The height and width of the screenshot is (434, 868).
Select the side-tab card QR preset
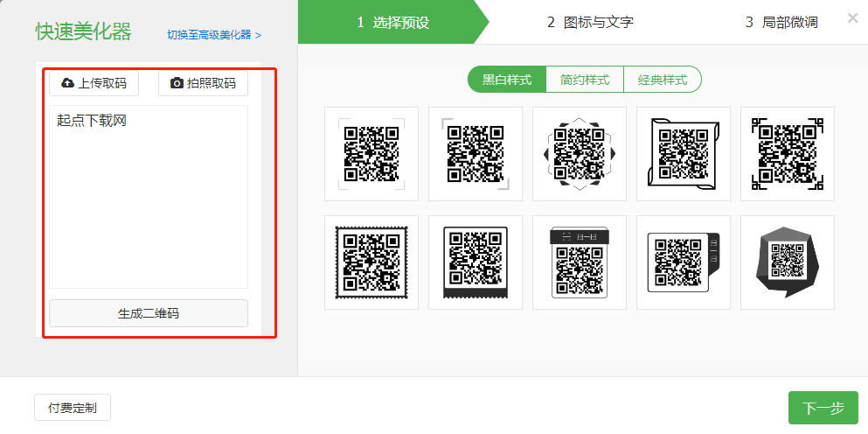coord(684,262)
